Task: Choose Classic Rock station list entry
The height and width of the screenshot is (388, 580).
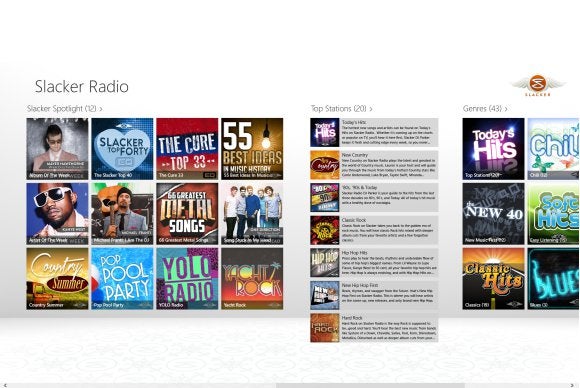Action: pyautogui.click(x=374, y=230)
